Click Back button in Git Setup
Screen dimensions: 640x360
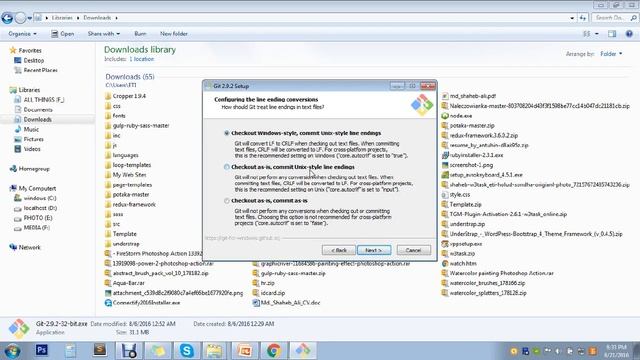pyautogui.click(x=338, y=250)
